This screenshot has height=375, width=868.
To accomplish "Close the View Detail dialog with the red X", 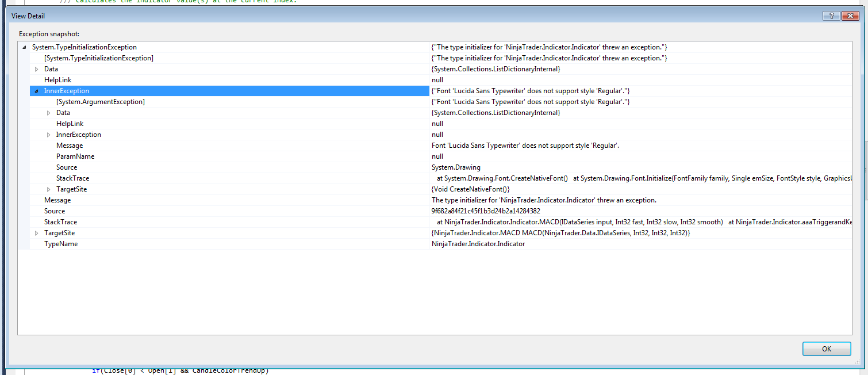I will [x=850, y=16].
